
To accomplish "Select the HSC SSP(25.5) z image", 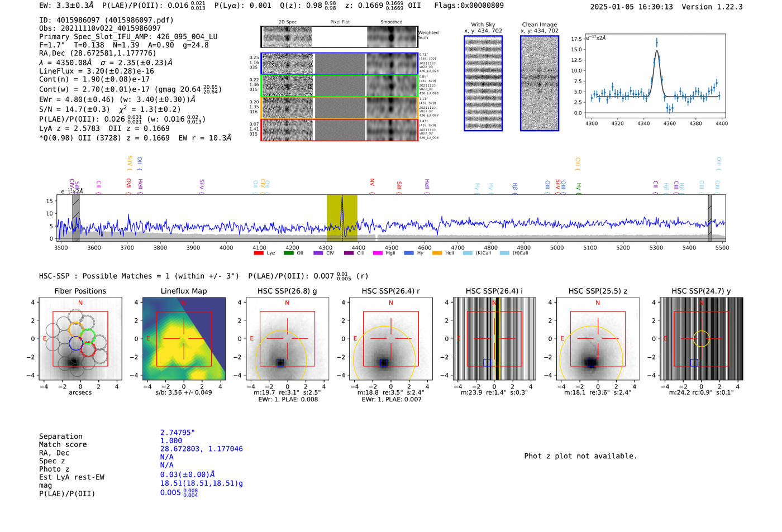I will (598, 339).
